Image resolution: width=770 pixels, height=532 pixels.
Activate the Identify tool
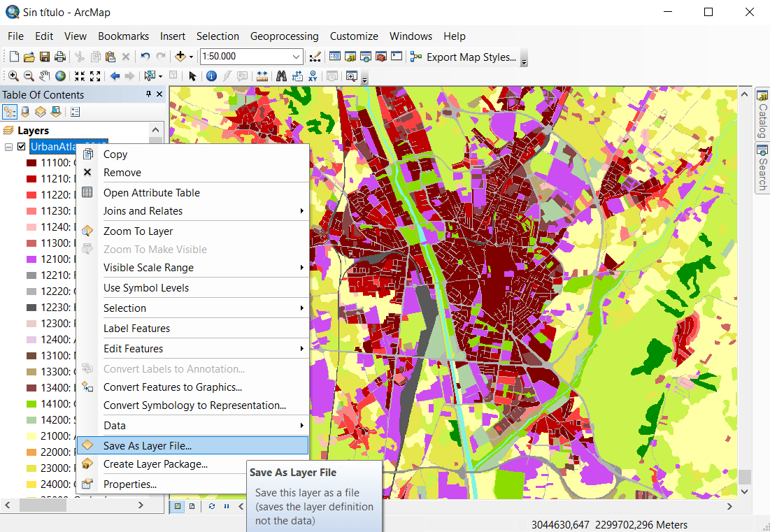tap(211, 76)
